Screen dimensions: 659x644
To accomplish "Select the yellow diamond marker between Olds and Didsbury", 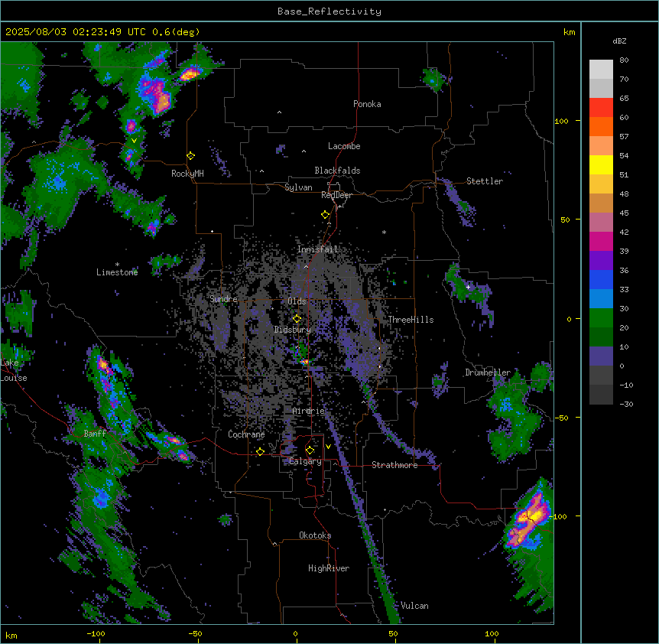I will [297, 319].
